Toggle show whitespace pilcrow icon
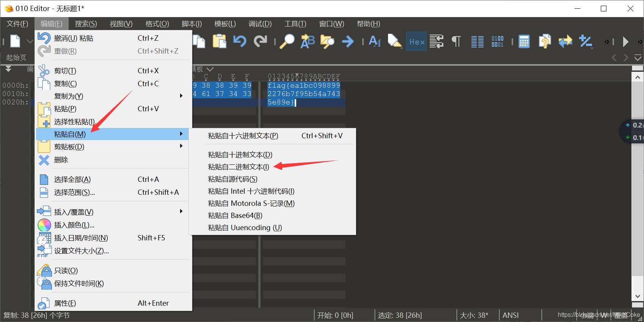This screenshot has width=644, height=322. [x=456, y=41]
